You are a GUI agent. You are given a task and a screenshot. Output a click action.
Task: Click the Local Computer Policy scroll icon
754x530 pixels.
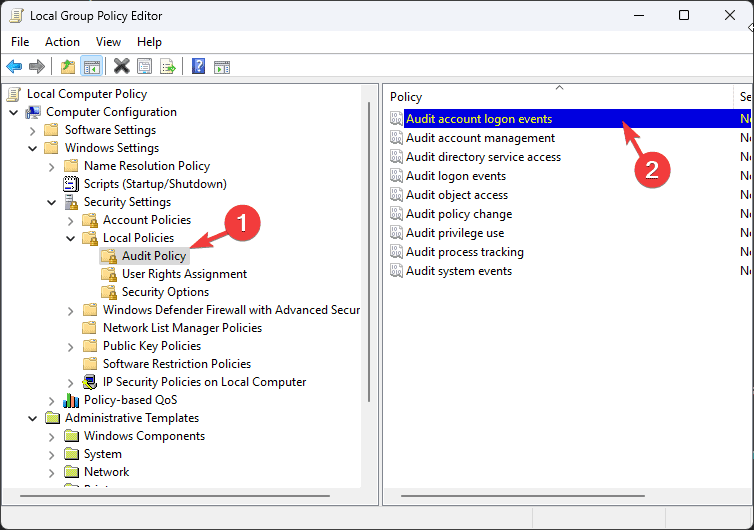[14, 94]
